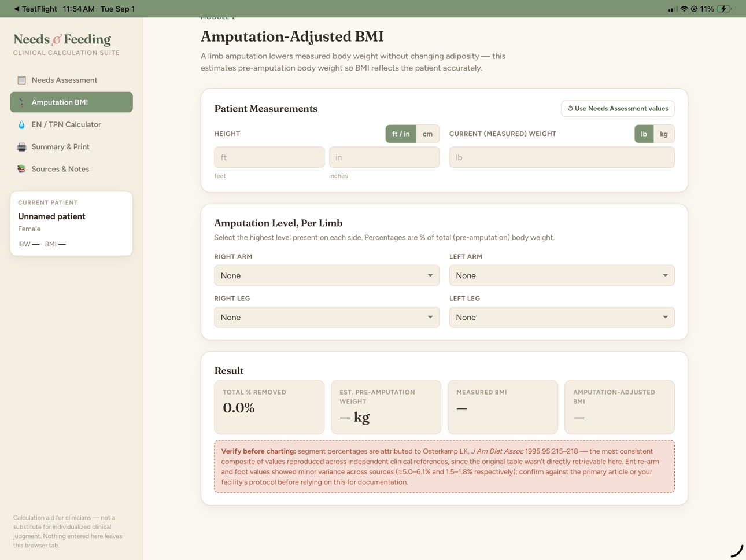This screenshot has width=746, height=560.
Task: Click the Verify before charting warning text
Action: pyautogui.click(x=444, y=467)
